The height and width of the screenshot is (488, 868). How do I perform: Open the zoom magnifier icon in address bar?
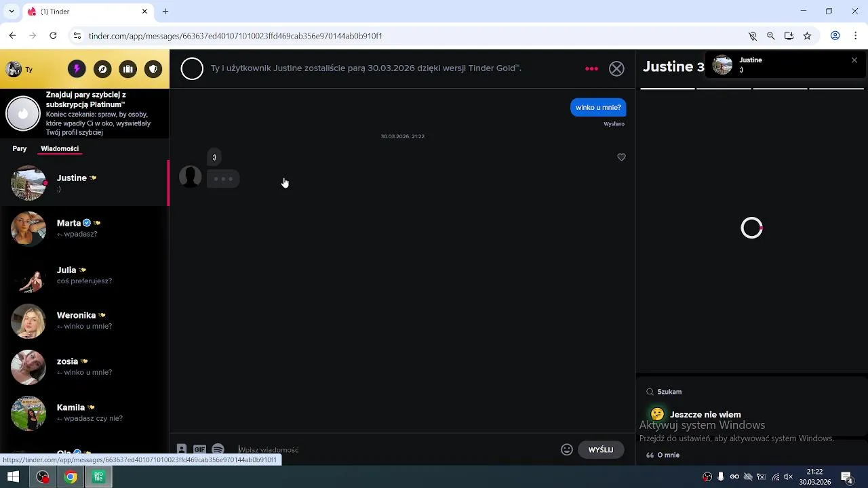click(770, 36)
